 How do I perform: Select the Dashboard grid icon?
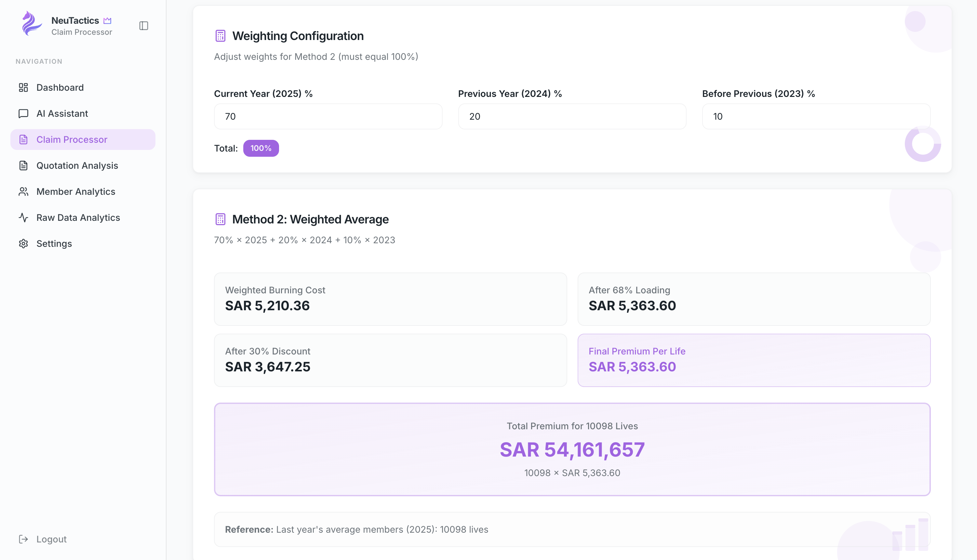point(23,87)
